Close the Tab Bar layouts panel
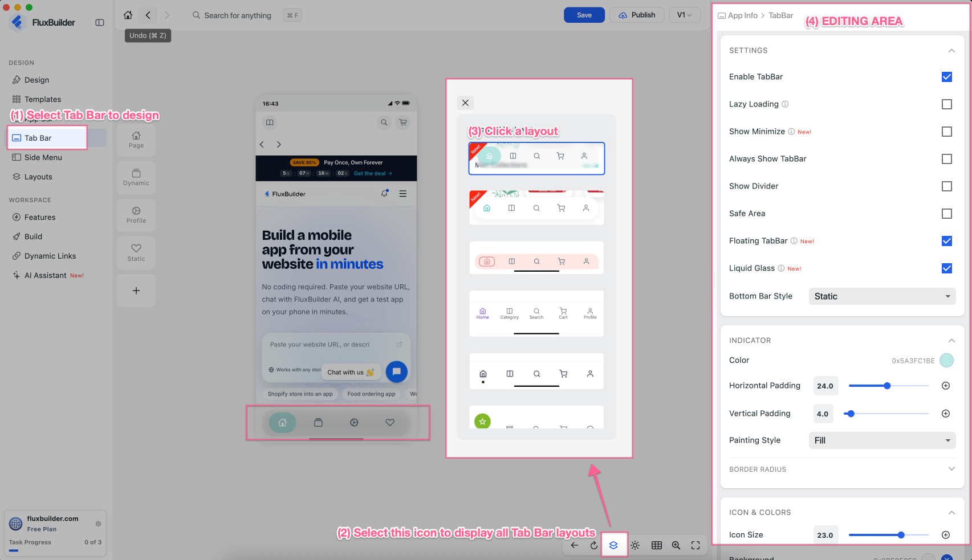The image size is (972, 560). [465, 103]
